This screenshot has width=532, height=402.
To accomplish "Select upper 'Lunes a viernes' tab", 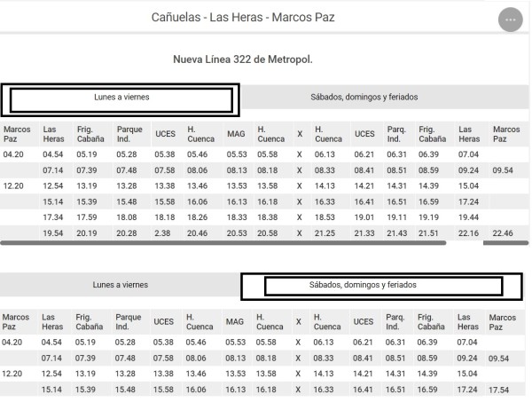I will (120, 97).
